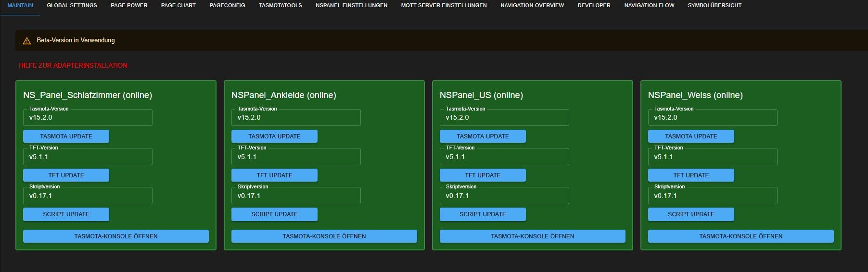Open the Tasmotatools tab
Screen dimensions: 868x272
click(x=281, y=5)
